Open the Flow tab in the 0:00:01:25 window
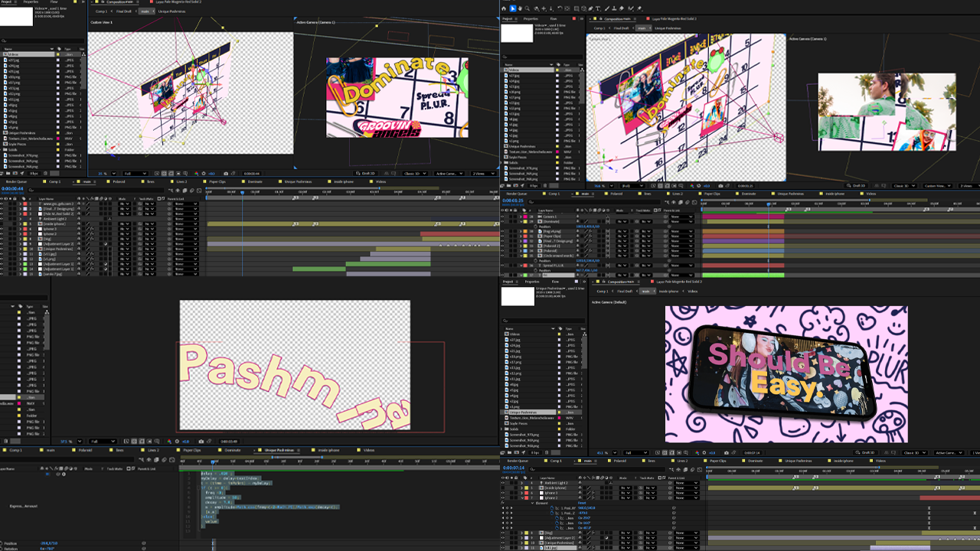Screen dimensions: 980x551 (x=554, y=18)
